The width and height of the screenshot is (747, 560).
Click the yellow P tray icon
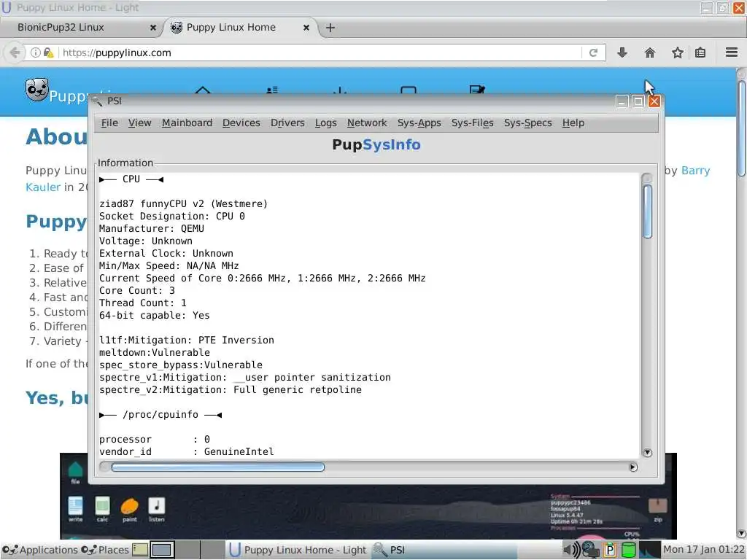[x=609, y=550]
